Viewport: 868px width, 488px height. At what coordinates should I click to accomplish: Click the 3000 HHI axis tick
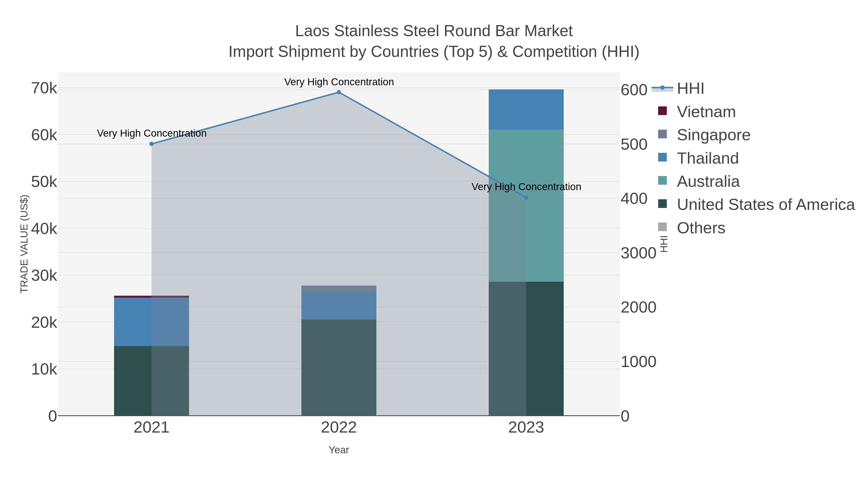638,253
